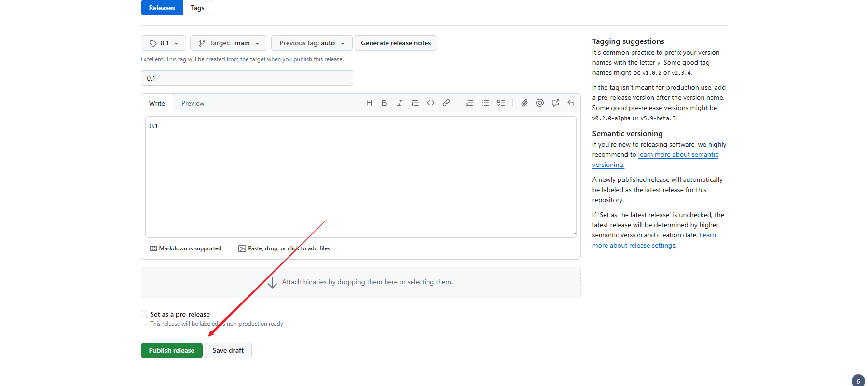Click the Markdown is supported link
The width and height of the screenshot is (868, 386).
[x=185, y=248]
